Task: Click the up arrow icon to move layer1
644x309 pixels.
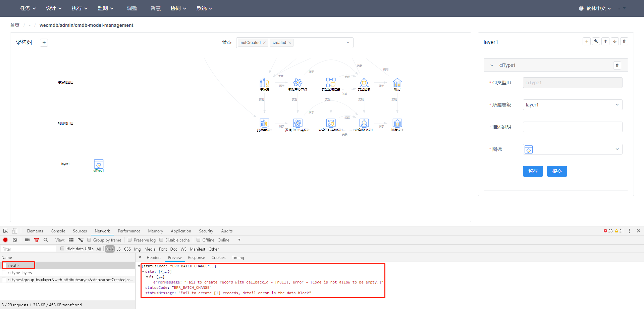Action: point(605,41)
